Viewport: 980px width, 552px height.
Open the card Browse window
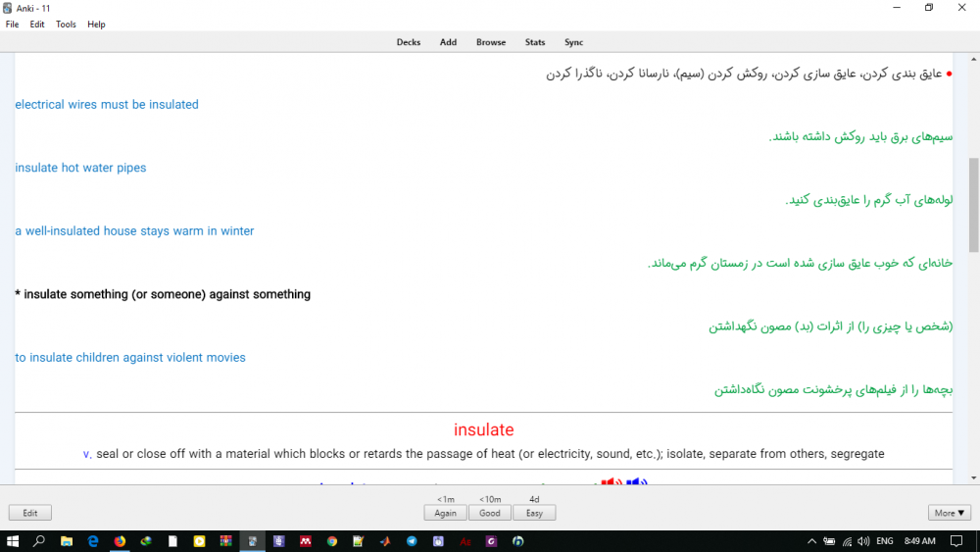coord(491,42)
